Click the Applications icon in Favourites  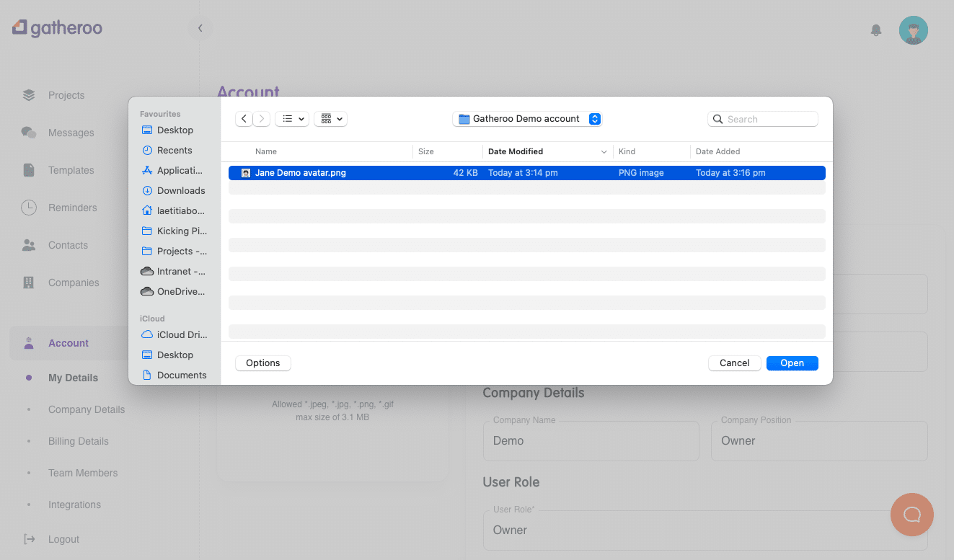pyautogui.click(x=147, y=171)
